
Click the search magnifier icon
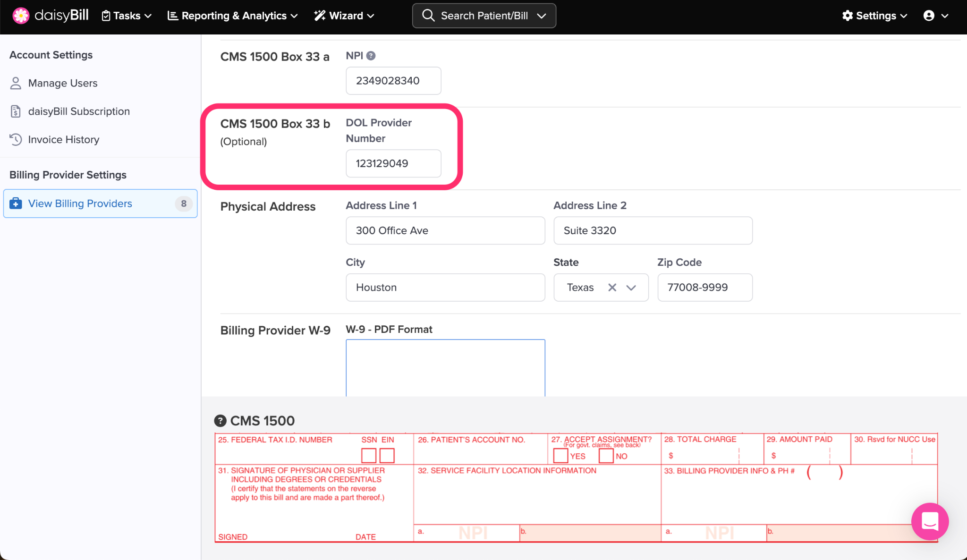pos(428,16)
